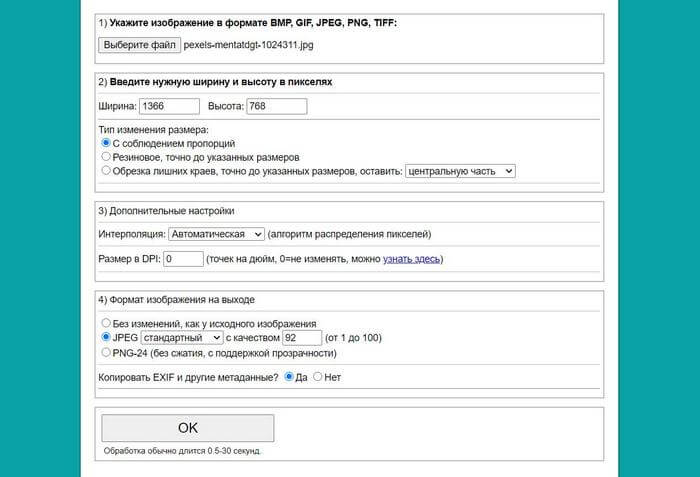Select PNG-24 output format radio

107,352
